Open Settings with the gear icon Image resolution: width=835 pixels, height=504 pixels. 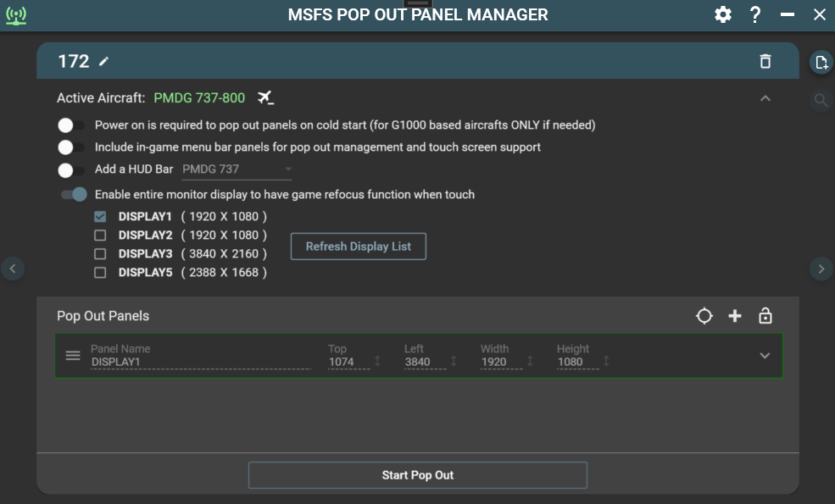point(722,14)
